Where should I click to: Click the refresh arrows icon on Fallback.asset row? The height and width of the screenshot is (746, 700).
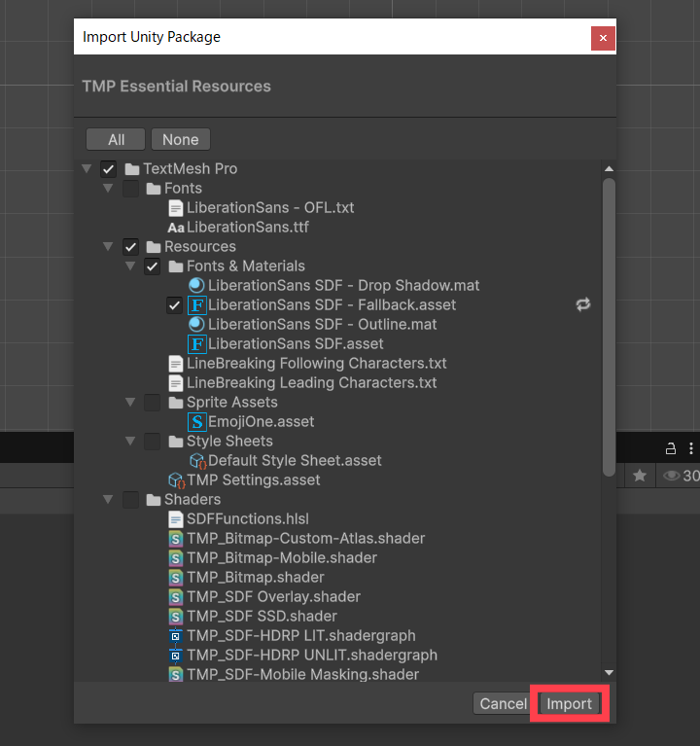pos(583,304)
